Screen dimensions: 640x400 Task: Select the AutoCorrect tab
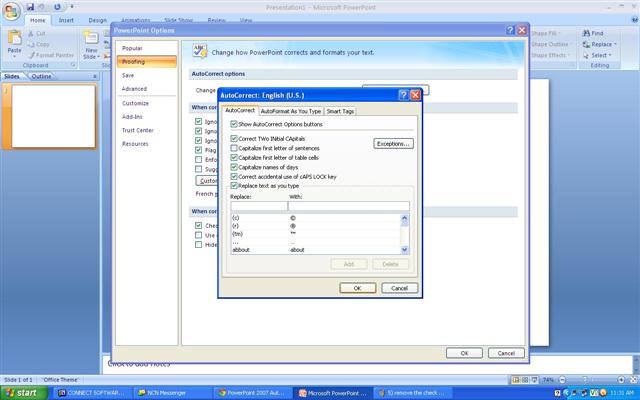click(240, 110)
